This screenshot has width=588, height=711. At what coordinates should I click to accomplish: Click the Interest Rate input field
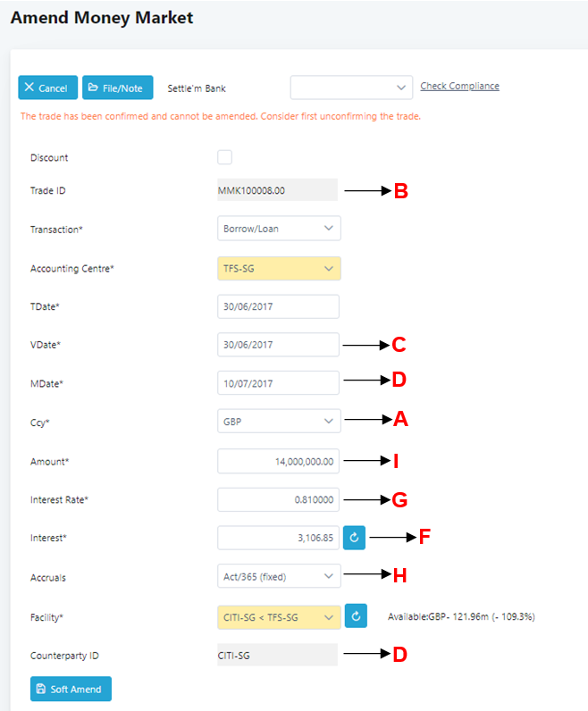pos(278,500)
